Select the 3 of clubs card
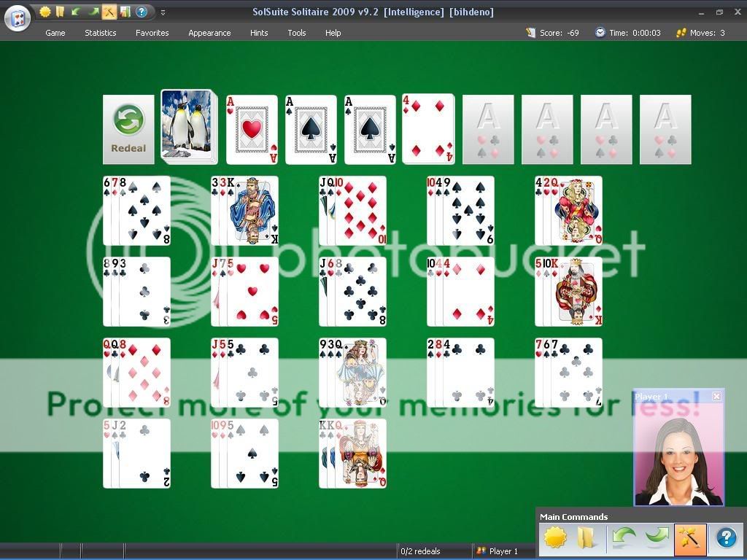This screenshot has height=560, width=747. coord(145,292)
